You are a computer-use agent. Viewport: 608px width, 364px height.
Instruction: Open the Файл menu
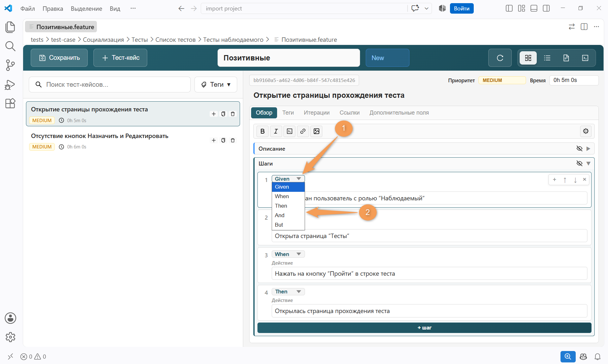[28, 9]
